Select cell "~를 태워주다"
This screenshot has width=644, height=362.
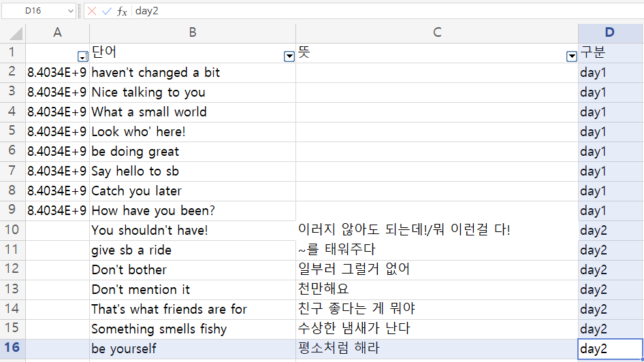pos(437,250)
